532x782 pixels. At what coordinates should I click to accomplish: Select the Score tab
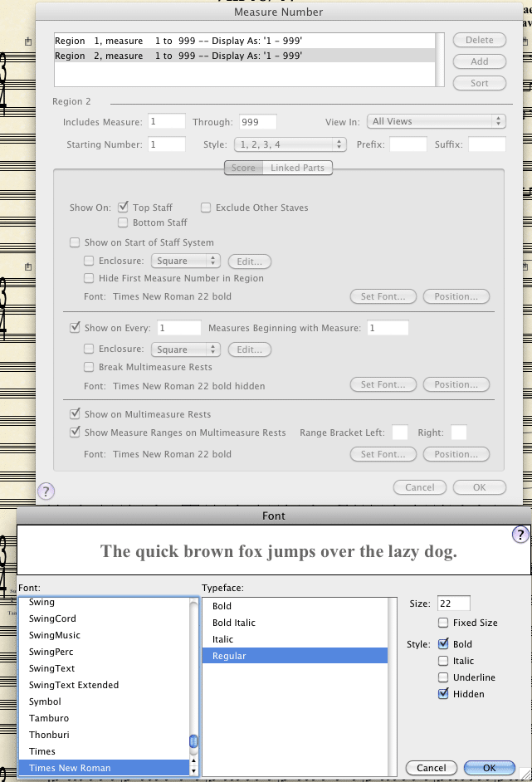243,168
